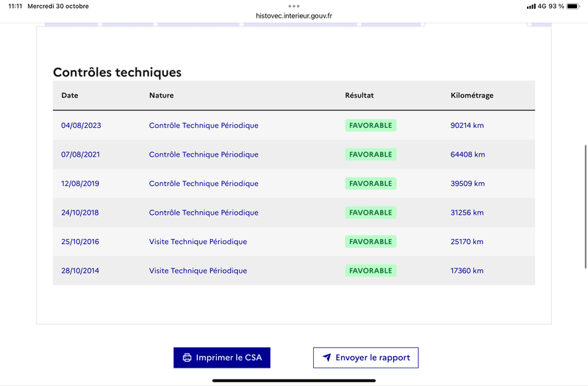Image resolution: width=588 pixels, height=386 pixels.
Task: Click FAVORABLE badge in 24/10/2018 row
Action: pos(370,212)
